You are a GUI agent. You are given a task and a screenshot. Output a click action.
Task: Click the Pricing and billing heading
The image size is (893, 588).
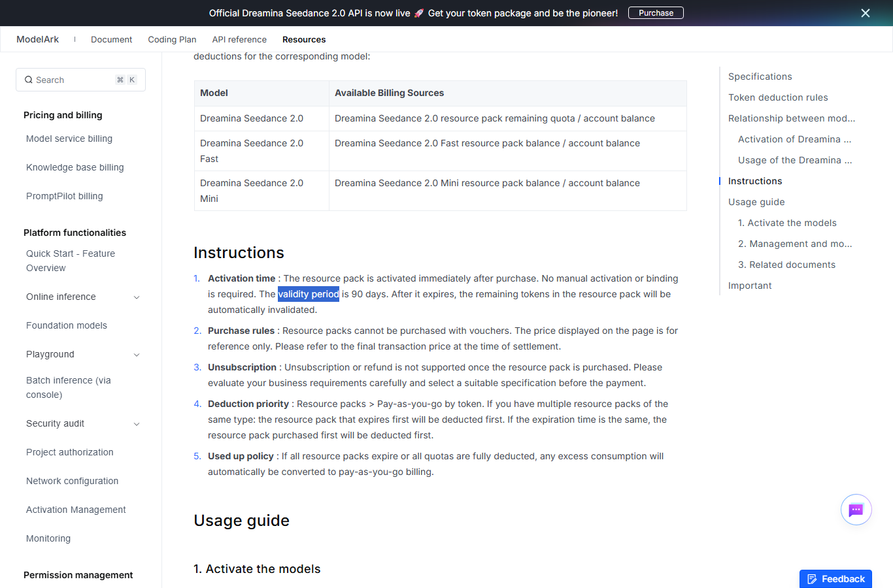pyautogui.click(x=63, y=115)
